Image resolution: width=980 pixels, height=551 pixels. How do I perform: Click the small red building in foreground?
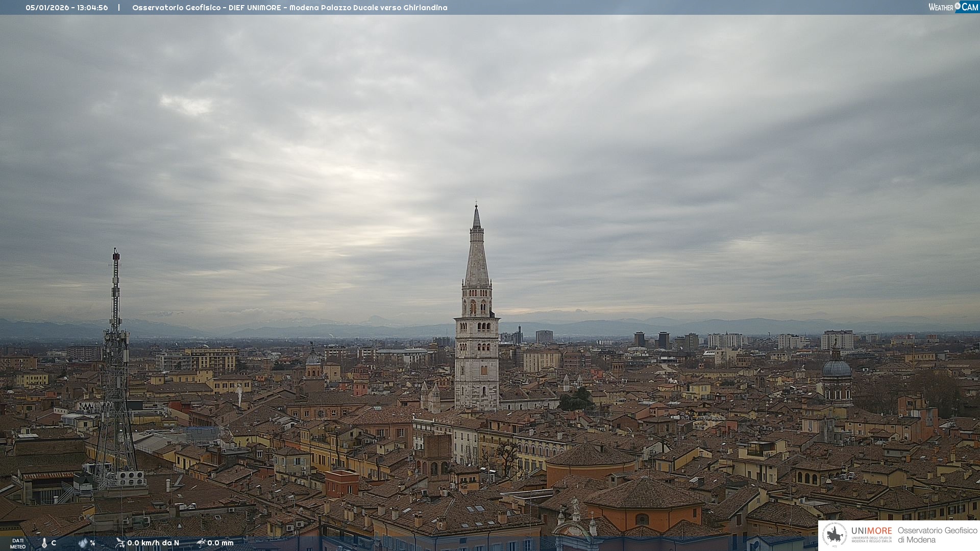(x=341, y=483)
